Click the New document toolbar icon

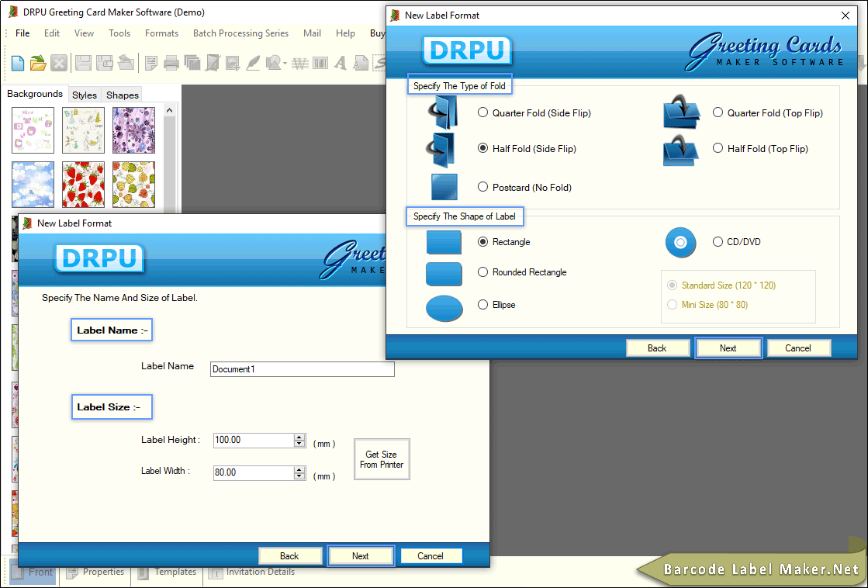coord(18,63)
